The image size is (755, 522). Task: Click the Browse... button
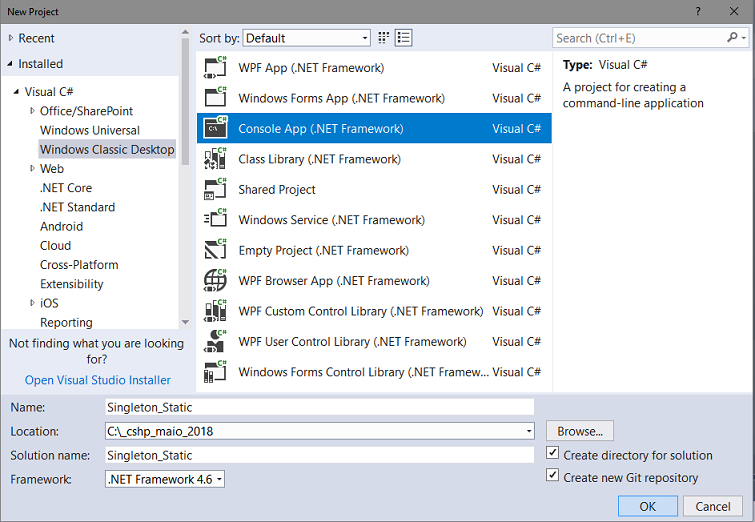580,431
